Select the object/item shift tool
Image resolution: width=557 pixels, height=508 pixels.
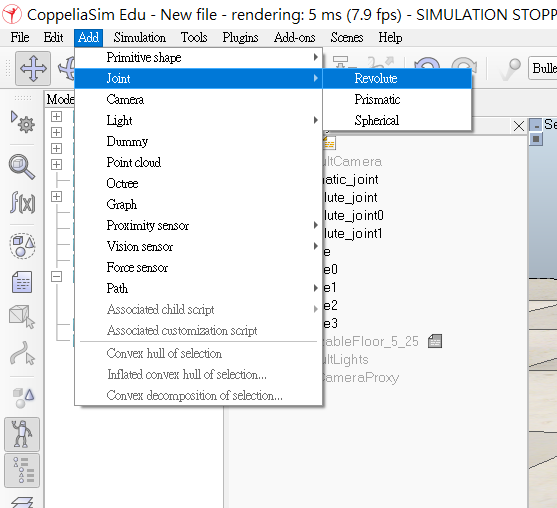33,68
